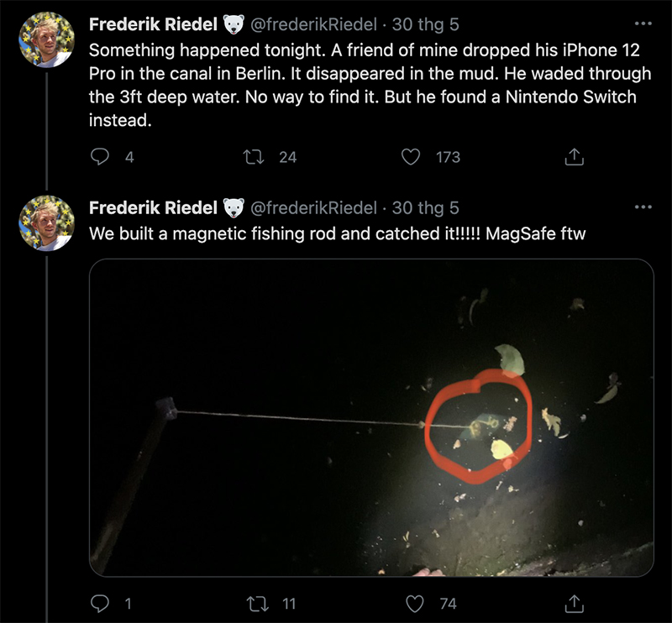Open Frederik Riedel name link in second tweet
This screenshot has height=623, width=672.
tap(153, 208)
